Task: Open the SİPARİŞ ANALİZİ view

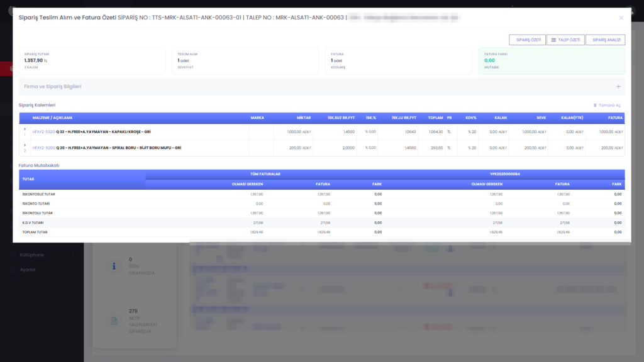Action: click(606, 40)
